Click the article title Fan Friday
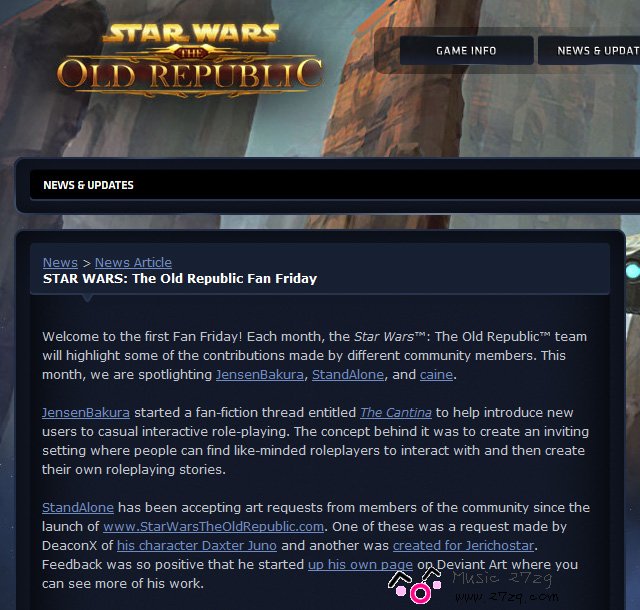 pyautogui.click(x=180, y=278)
